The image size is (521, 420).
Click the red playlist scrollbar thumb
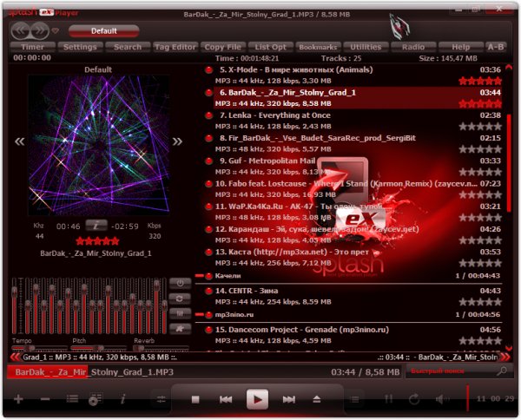point(509,162)
